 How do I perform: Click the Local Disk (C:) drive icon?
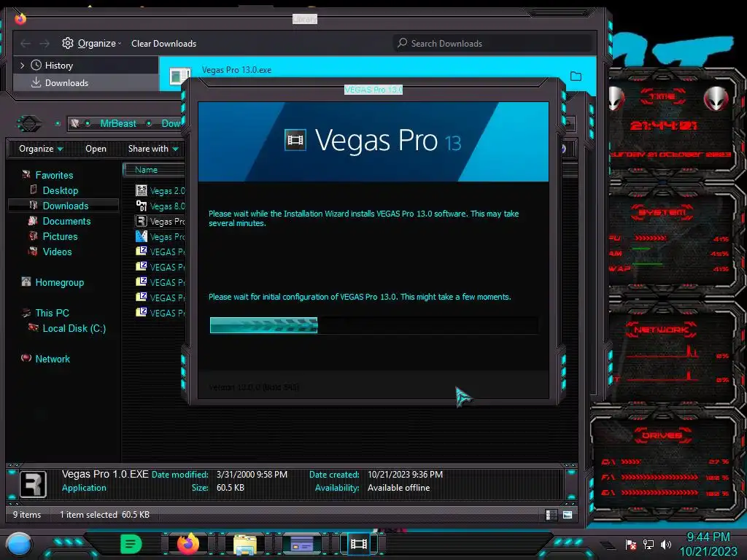pos(33,327)
